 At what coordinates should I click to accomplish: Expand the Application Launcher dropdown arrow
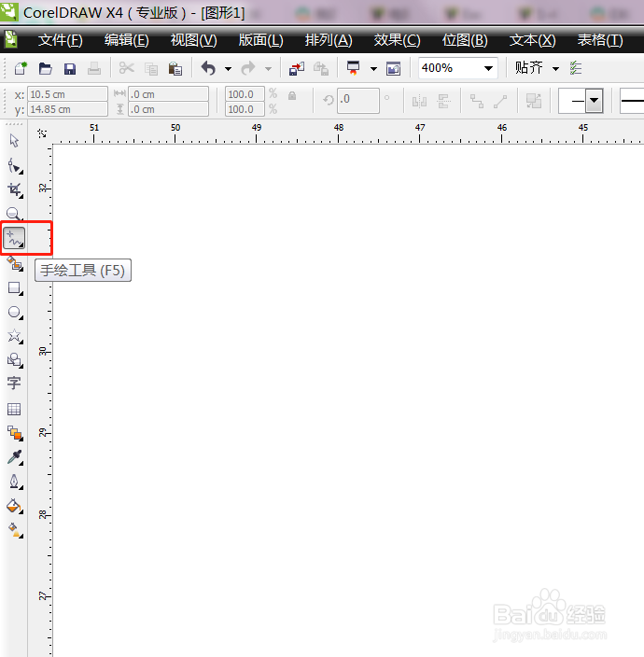point(373,69)
